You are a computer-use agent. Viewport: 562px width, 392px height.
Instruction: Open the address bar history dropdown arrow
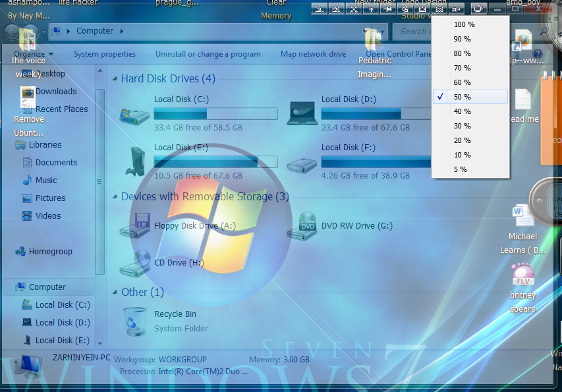point(365,31)
